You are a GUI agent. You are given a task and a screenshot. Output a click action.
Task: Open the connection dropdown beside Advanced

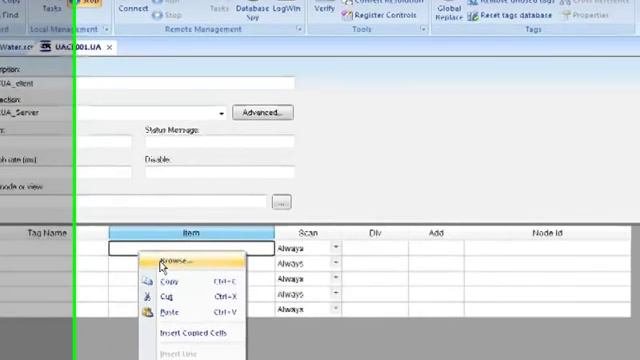tap(222, 113)
